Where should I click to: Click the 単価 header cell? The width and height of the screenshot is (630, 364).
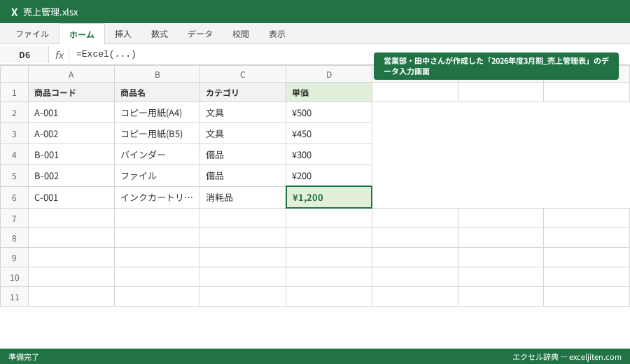coord(329,93)
